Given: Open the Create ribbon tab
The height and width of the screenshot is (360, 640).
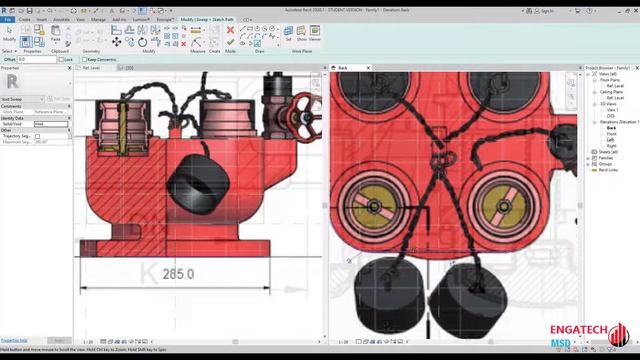Looking at the screenshot, I should [x=24, y=19].
